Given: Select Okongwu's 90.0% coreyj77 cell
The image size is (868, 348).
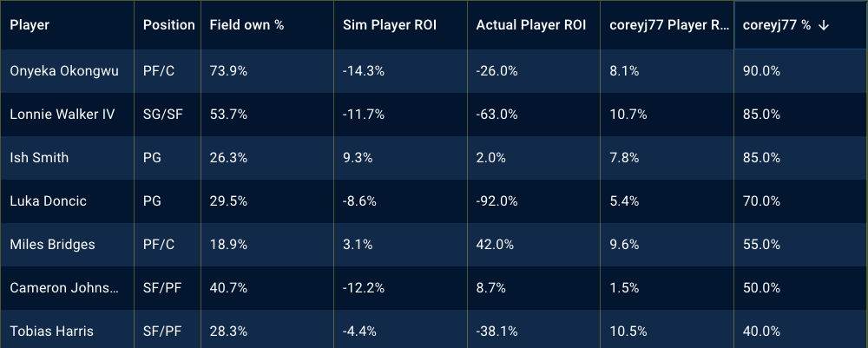Looking at the screenshot, I should coord(761,71).
